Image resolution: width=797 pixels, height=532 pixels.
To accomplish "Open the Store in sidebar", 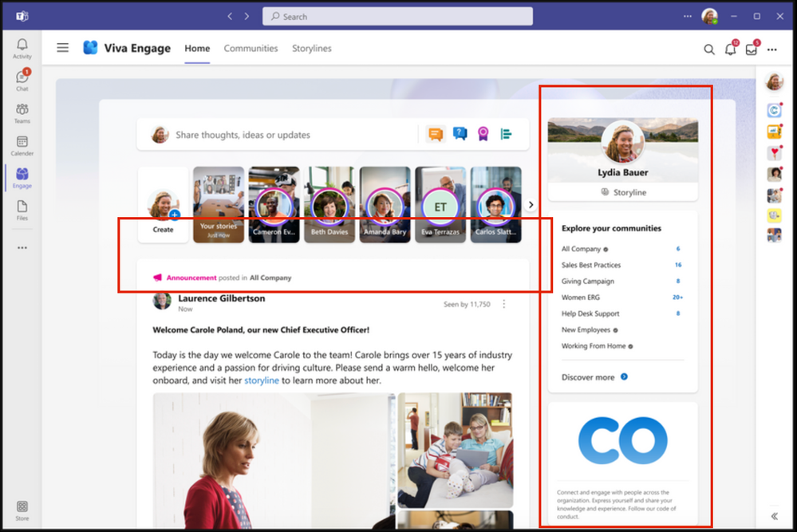I will pos(22,510).
